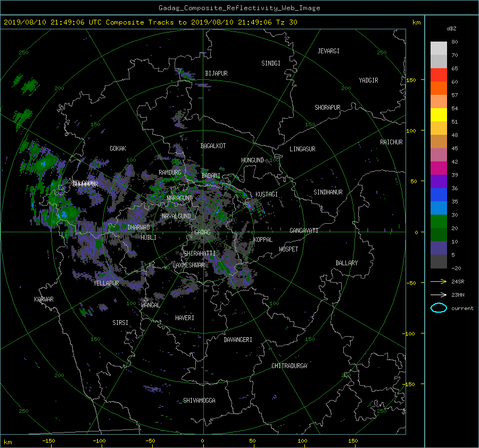479x448 pixels.
Task: Click the LAXMESHWAR city label
Action: (x=188, y=265)
